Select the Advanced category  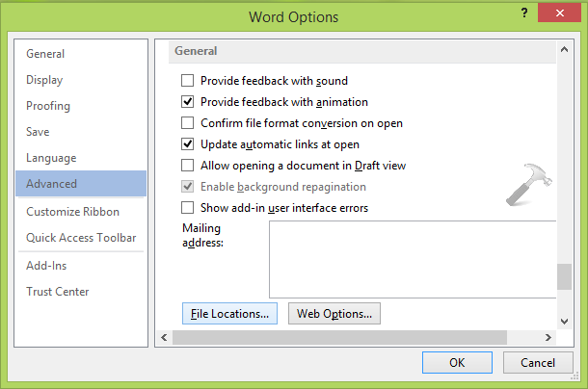click(81, 184)
